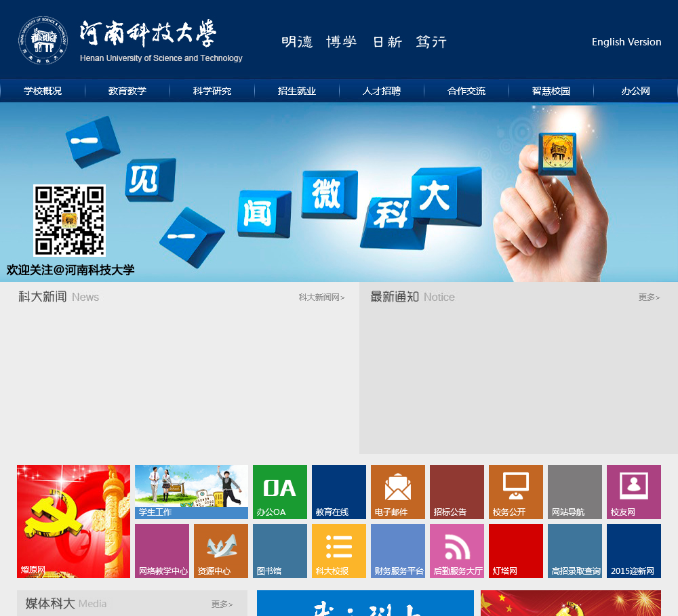This screenshot has width=678, height=616.
Task: Click 更多> in the Media section
Action: tap(222, 604)
